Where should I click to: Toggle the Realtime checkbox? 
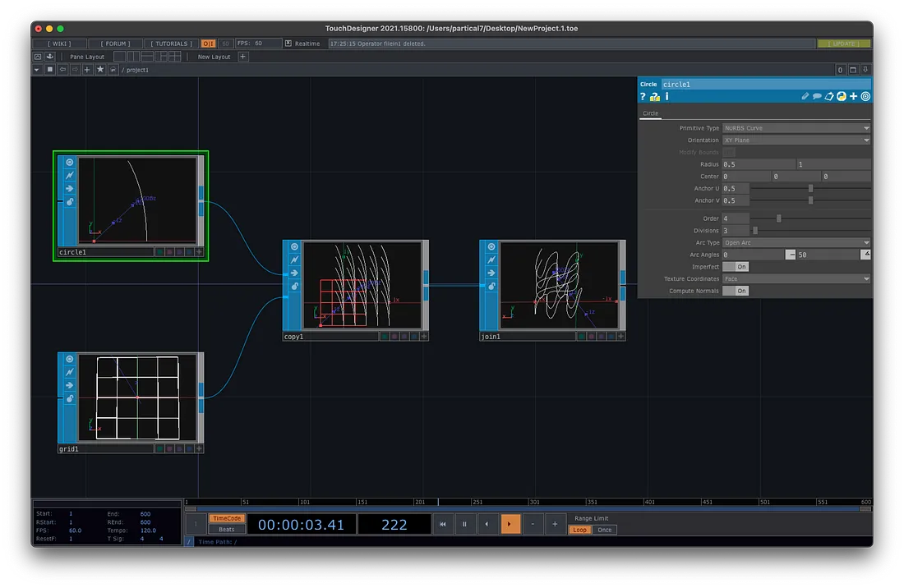[289, 44]
